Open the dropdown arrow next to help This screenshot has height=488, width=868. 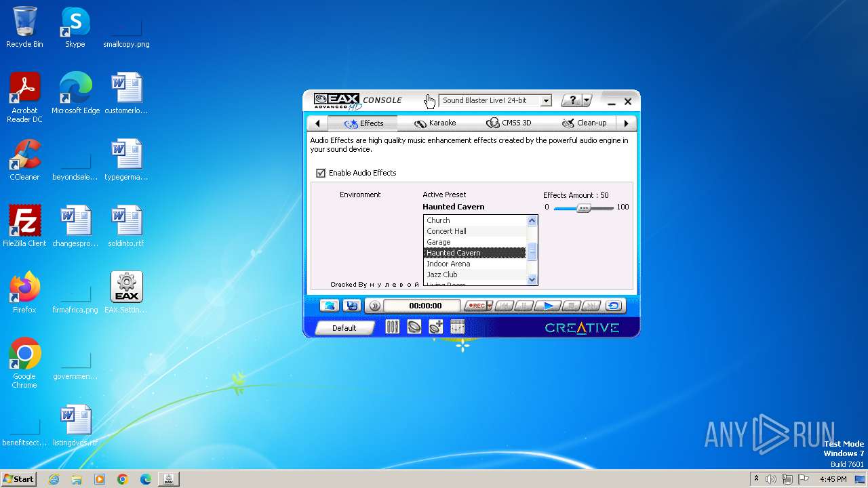click(587, 100)
